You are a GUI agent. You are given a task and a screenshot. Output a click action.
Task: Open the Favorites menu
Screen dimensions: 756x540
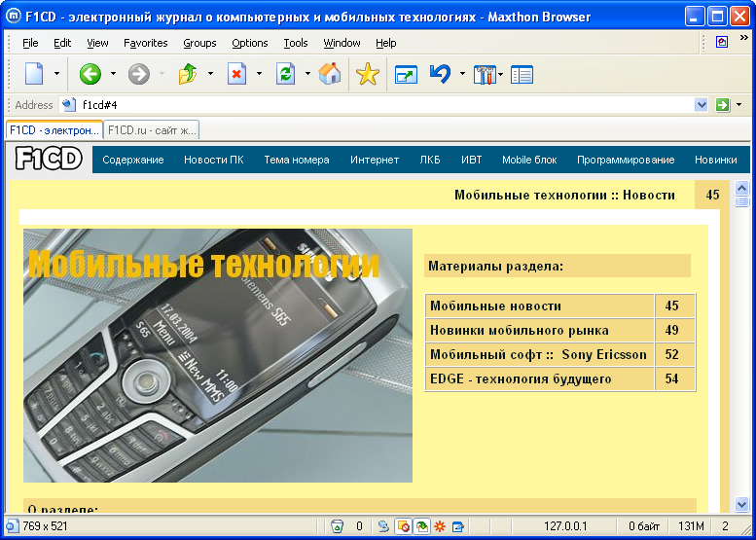click(x=146, y=43)
